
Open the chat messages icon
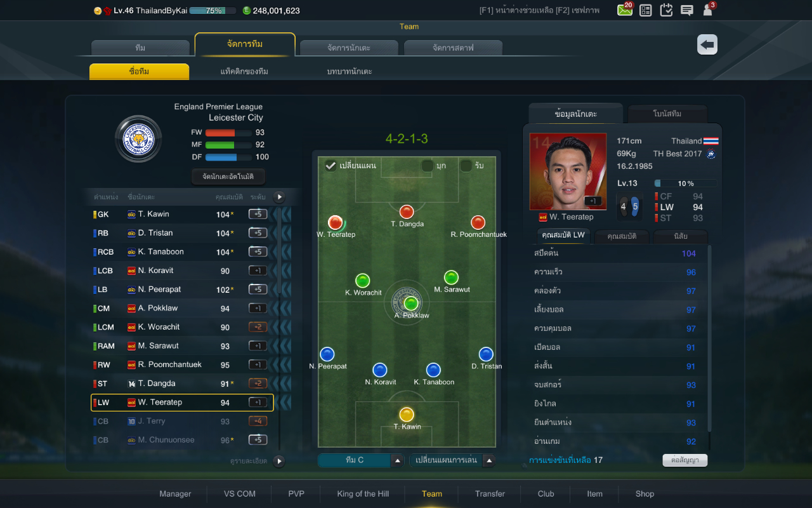point(686,10)
